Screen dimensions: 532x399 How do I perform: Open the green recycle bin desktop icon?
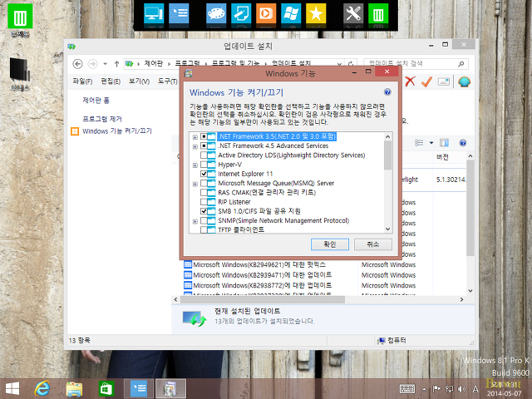(20, 20)
